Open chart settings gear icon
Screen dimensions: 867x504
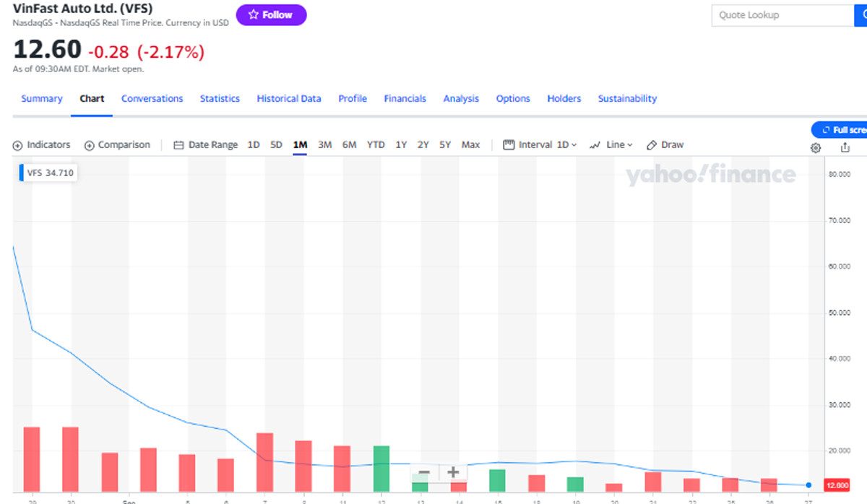pyautogui.click(x=816, y=148)
